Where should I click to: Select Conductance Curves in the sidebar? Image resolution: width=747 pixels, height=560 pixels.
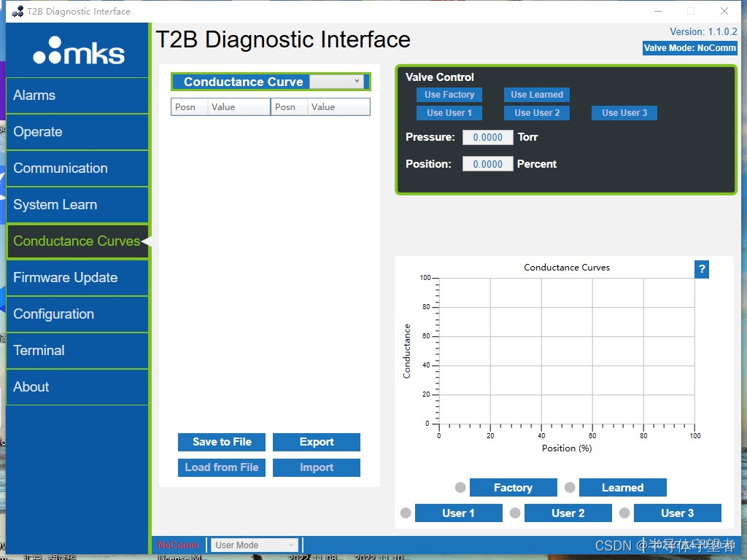77,241
